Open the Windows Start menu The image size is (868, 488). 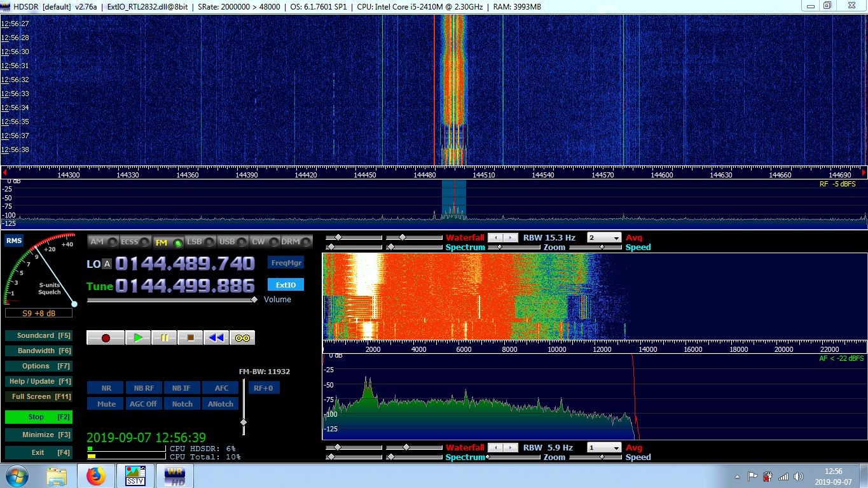pyautogui.click(x=16, y=476)
